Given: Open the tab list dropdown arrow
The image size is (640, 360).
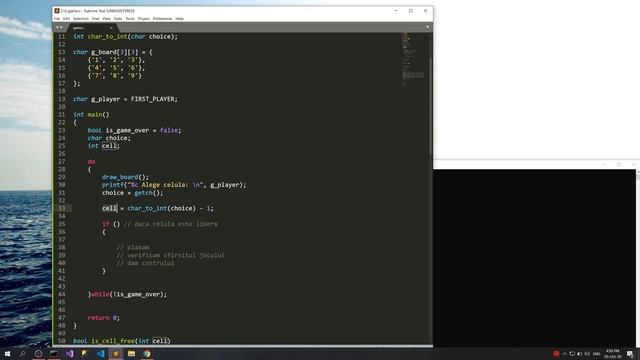Looking at the screenshot, I should (427, 27).
